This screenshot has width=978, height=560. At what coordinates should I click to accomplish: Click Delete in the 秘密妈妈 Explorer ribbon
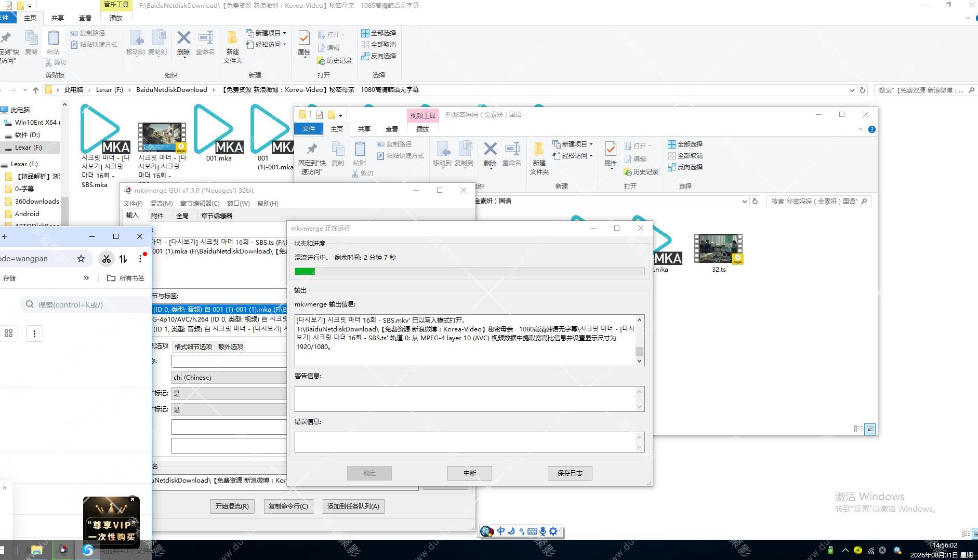pyautogui.click(x=490, y=154)
